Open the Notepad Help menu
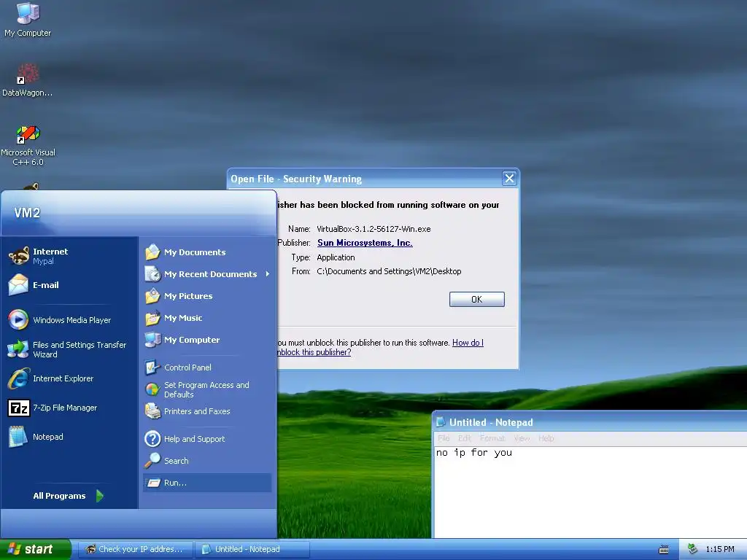The image size is (747, 560). pyautogui.click(x=546, y=438)
